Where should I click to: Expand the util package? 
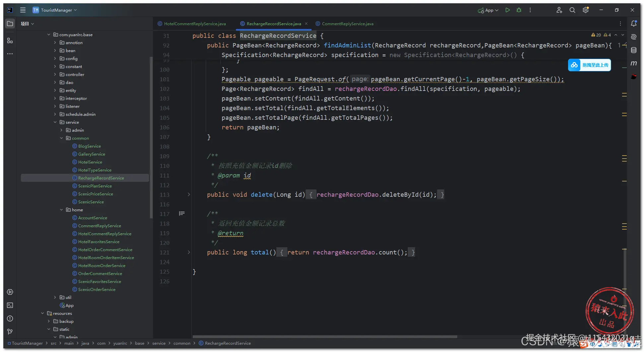55,297
